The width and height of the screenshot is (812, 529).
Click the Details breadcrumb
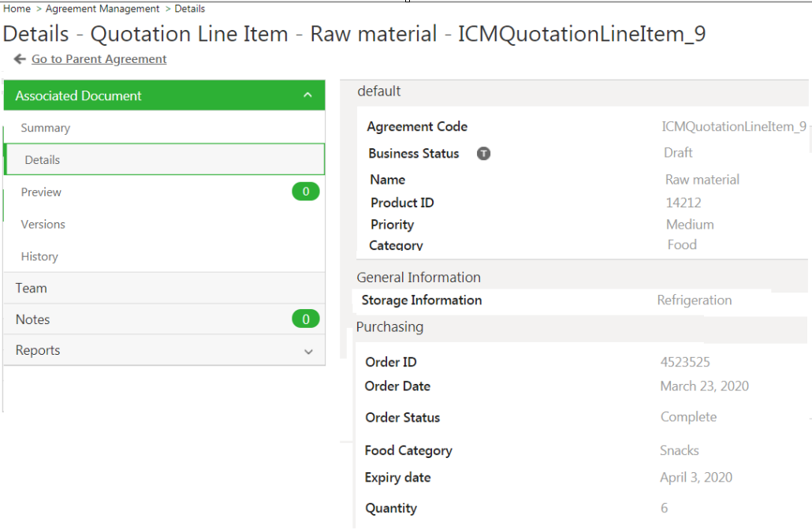click(x=190, y=9)
